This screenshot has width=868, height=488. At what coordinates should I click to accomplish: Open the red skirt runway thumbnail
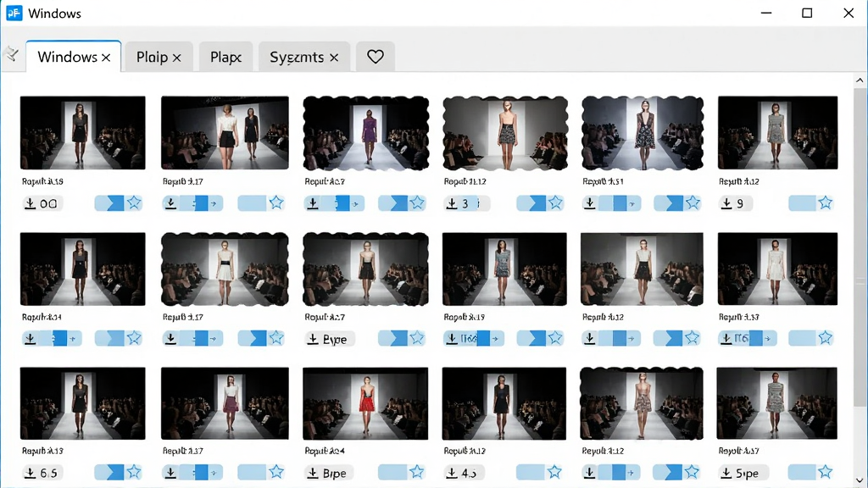pos(365,403)
